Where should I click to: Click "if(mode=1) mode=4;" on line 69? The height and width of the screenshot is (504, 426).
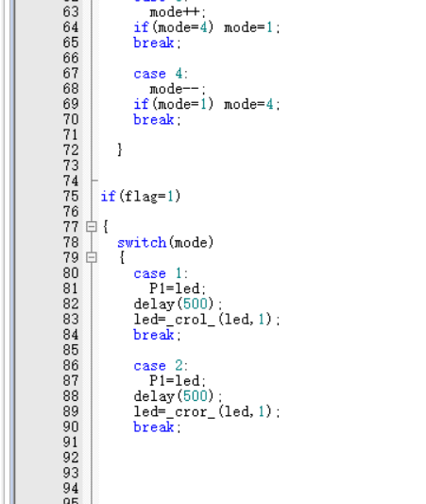(x=207, y=104)
